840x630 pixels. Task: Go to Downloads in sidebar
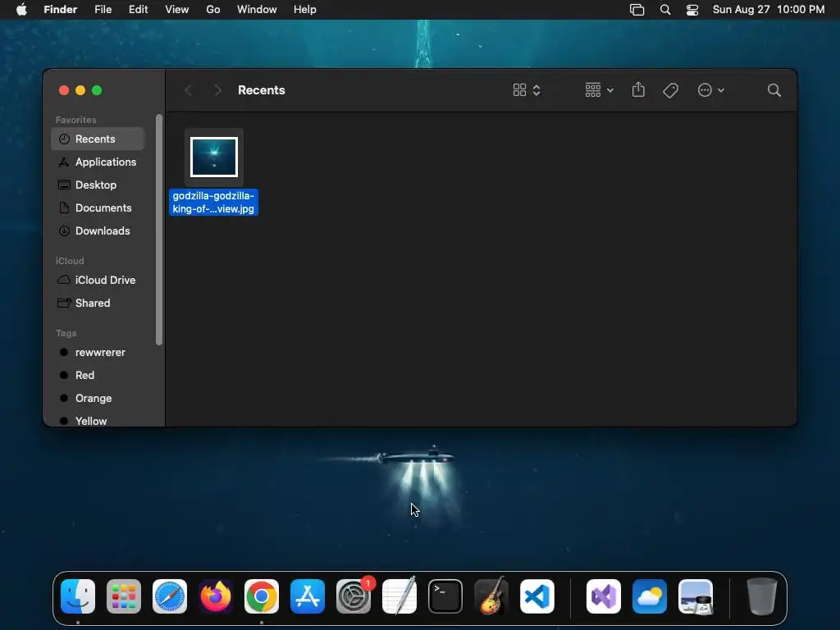click(x=98, y=231)
